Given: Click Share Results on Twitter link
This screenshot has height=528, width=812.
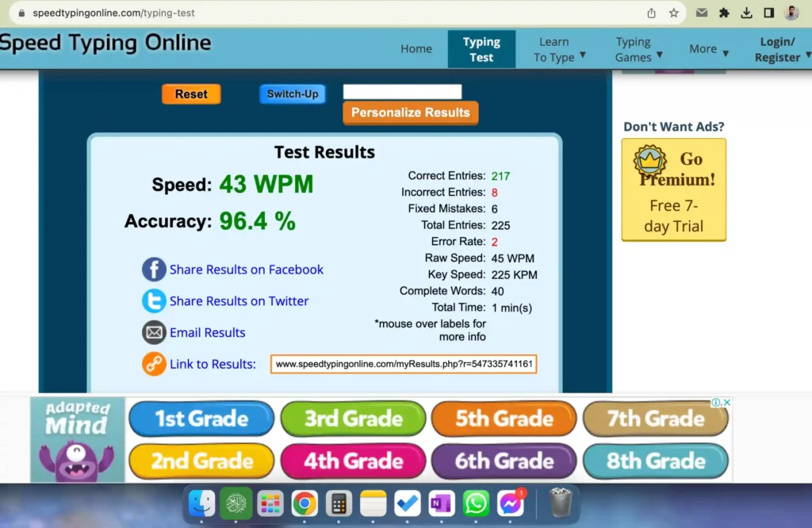Looking at the screenshot, I should [x=239, y=301].
